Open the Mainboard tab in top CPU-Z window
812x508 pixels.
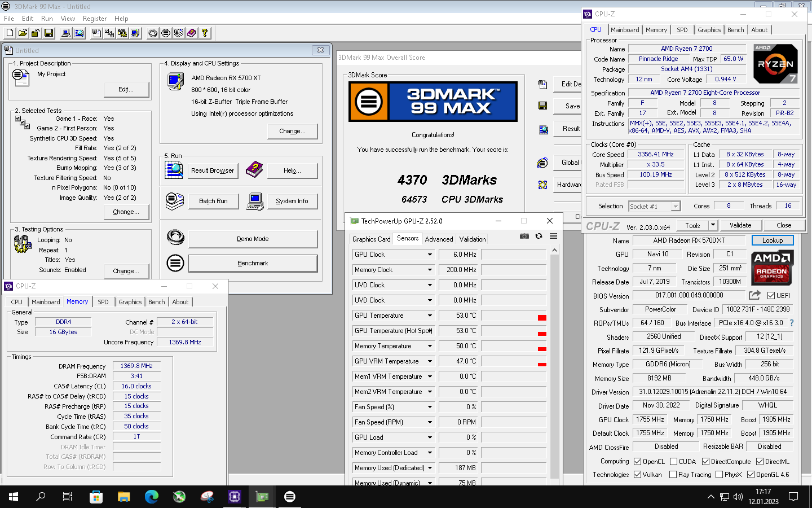point(625,30)
